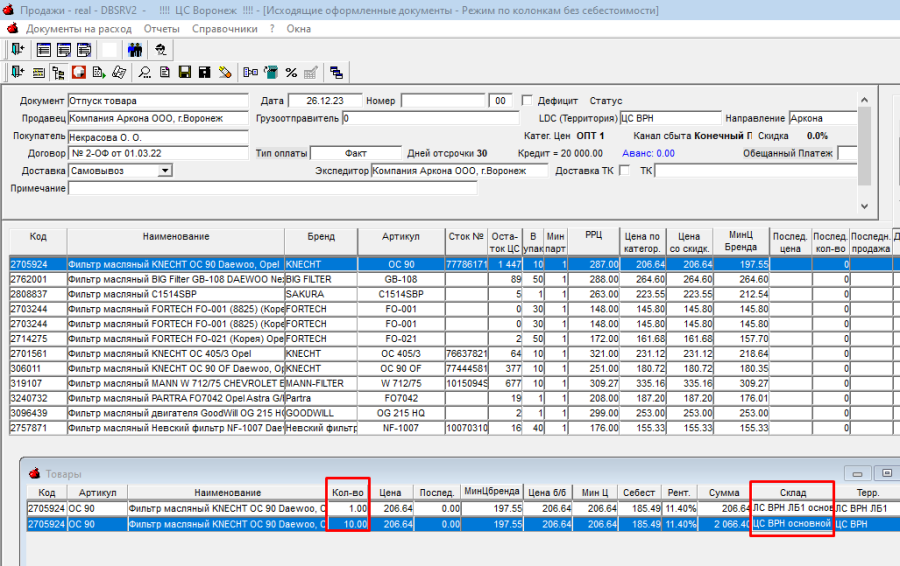The height and width of the screenshot is (566, 900).
Task: Minimize the Товары child window
Action: 858,474
